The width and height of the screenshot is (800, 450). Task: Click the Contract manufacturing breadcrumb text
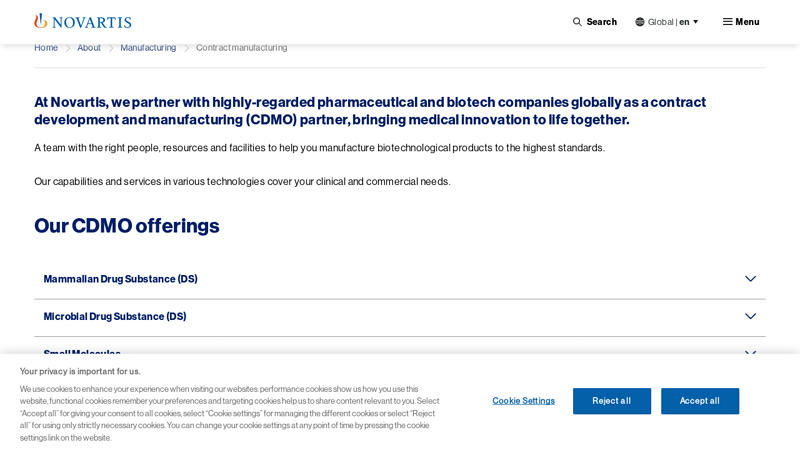point(241,48)
